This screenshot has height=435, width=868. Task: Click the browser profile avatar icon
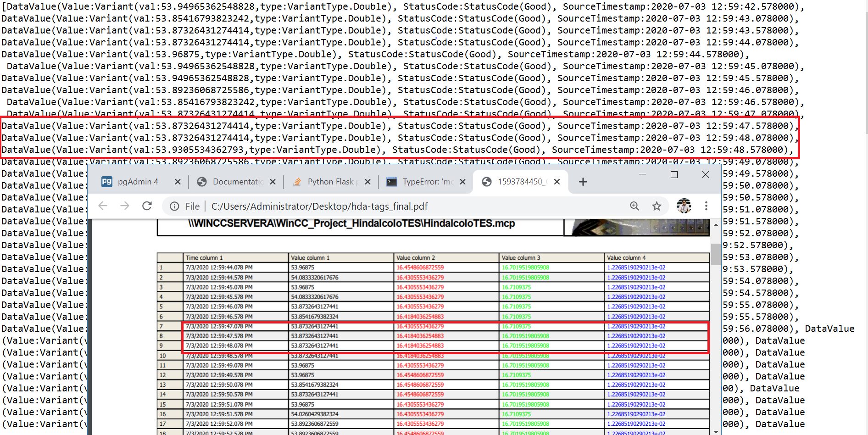(684, 206)
